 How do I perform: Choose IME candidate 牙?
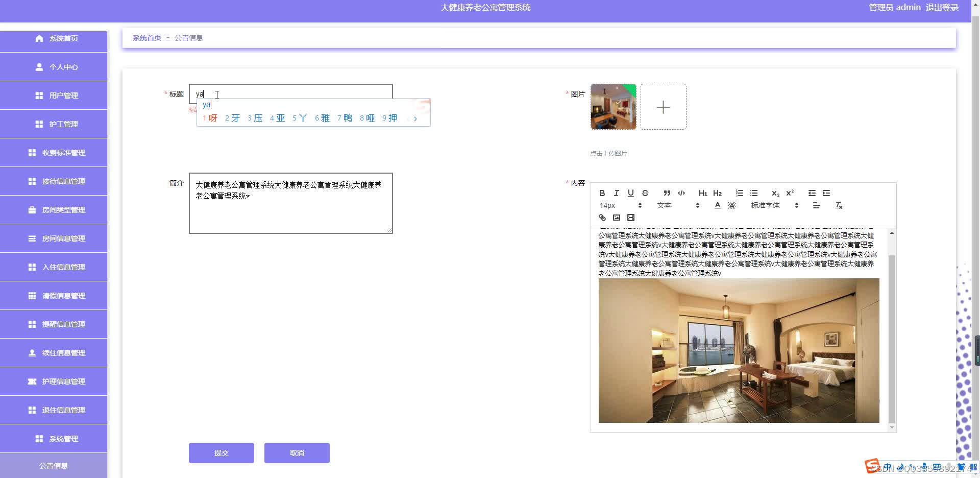click(x=232, y=118)
